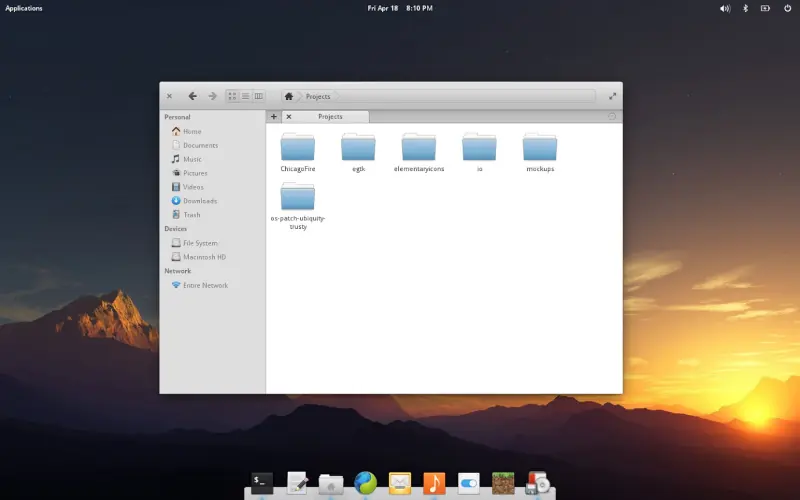Launch the mail app from the dock
This screenshot has height=500, width=800.
[399, 483]
